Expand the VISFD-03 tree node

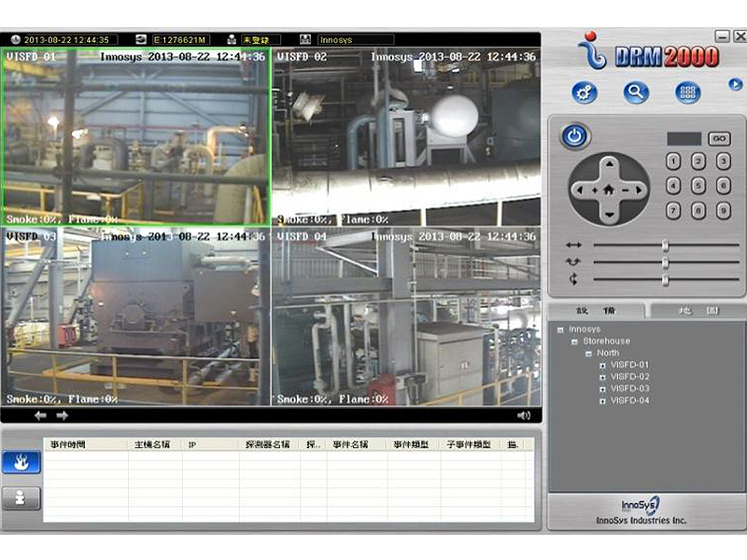[x=602, y=389]
